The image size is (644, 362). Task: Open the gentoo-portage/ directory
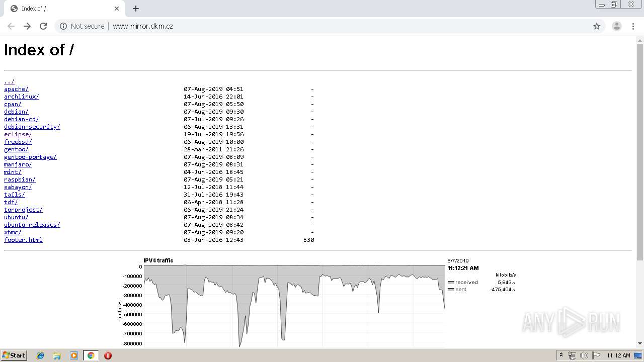(30, 157)
